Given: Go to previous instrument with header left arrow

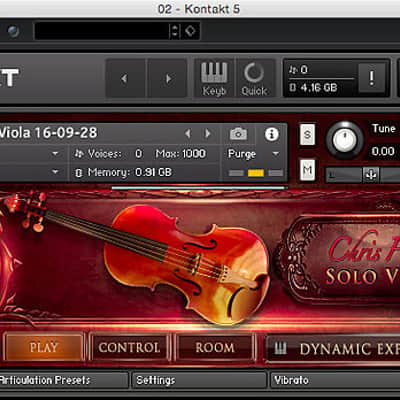Looking at the screenshot, I should coord(188,134).
